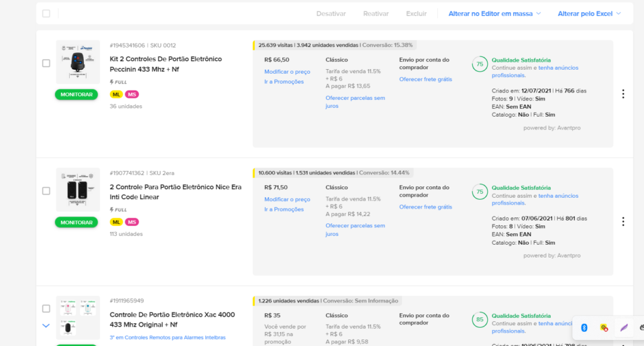Viewport: 644px width, 346px height.
Task: Click quality score 75 circle for Nice Era listing
Action: pos(480,192)
